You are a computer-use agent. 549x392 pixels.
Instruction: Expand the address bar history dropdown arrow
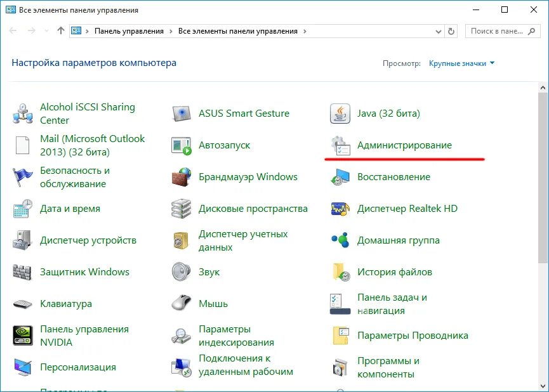click(x=438, y=32)
